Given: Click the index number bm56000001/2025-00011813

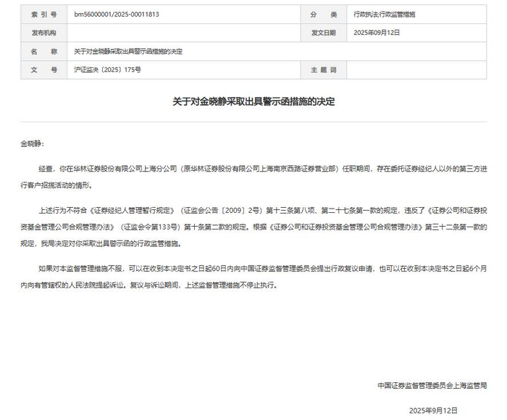Looking at the screenshot, I should click(117, 14).
